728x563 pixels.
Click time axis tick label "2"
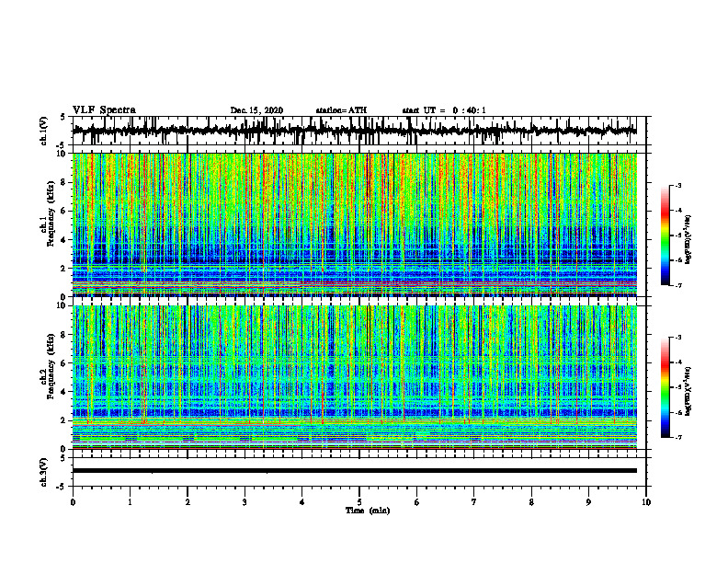188,502
